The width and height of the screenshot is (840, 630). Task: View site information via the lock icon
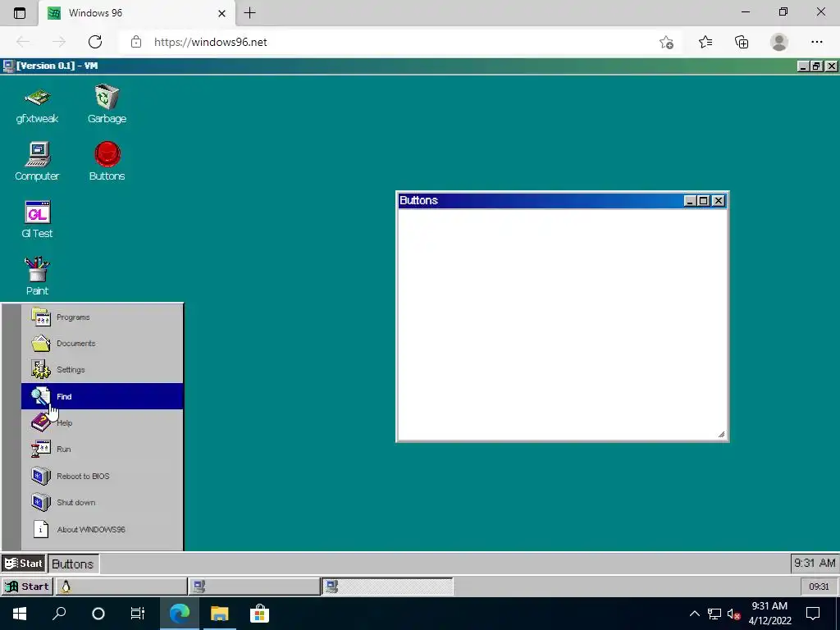coord(136,42)
